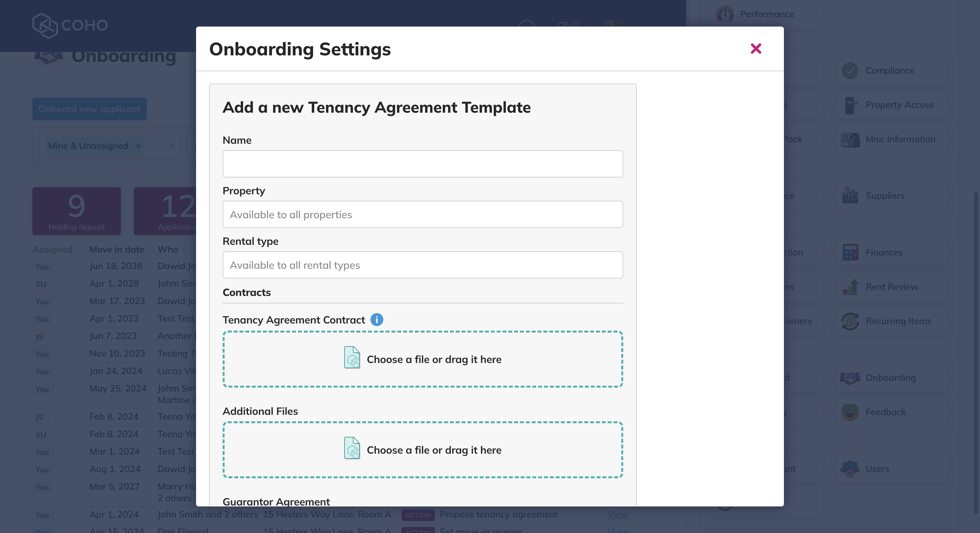Click the COHO logo

pyautogui.click(x=70, y=26)
